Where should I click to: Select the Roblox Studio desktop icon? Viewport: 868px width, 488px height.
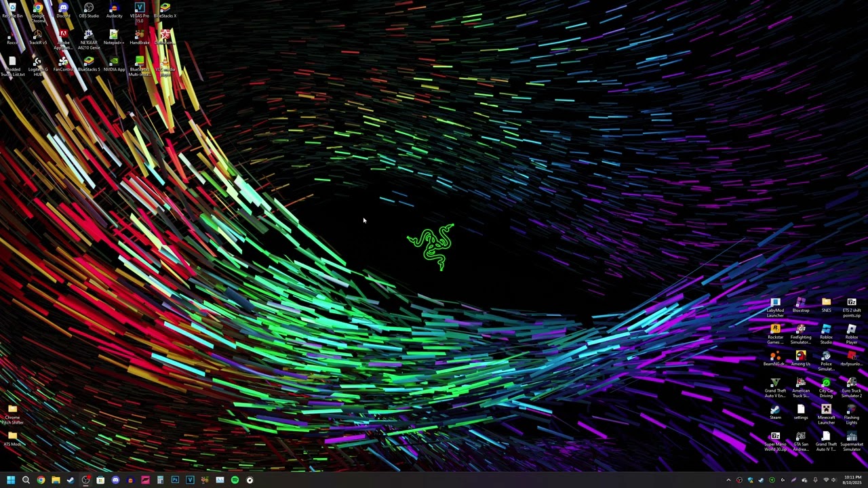(826, 335)
